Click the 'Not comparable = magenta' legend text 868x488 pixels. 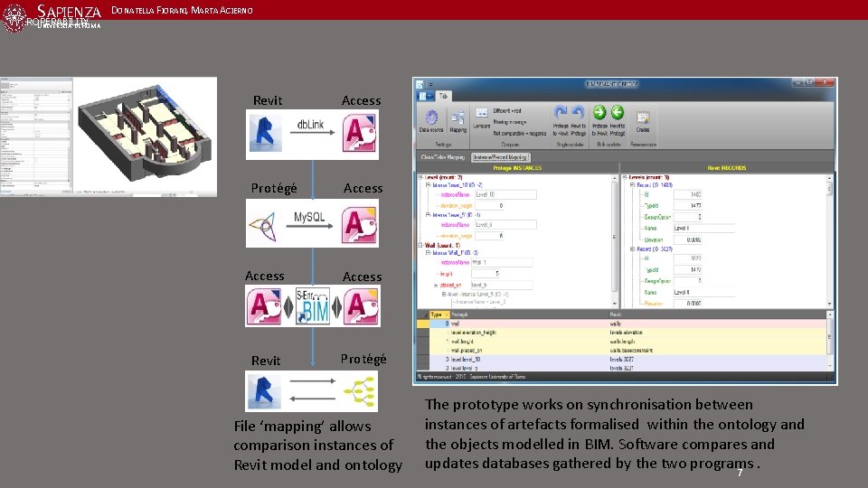[x=519, y=134]
